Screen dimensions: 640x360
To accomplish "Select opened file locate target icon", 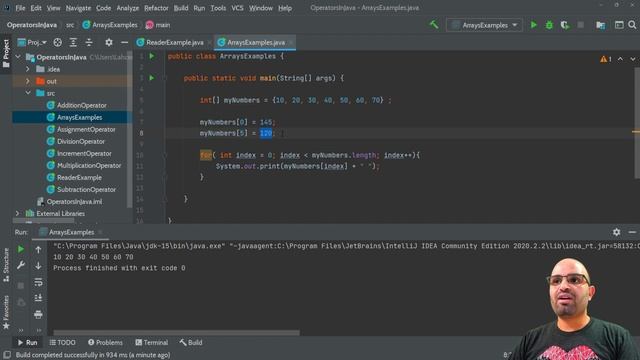I will pyautogui.click(x=58, y=42).
